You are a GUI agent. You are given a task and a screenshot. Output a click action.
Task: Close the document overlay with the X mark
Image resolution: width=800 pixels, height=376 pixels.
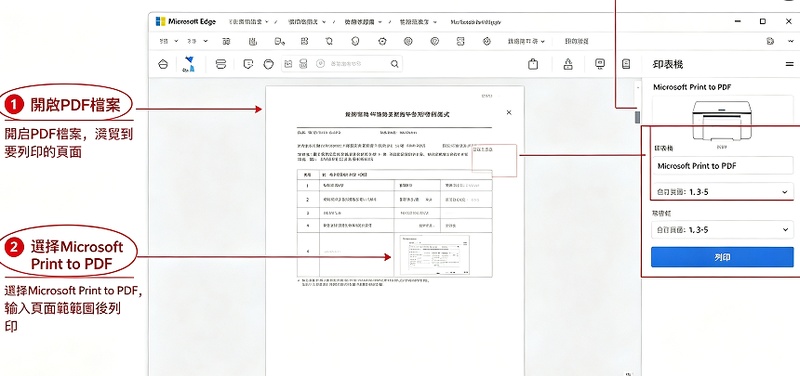[509, 112]
